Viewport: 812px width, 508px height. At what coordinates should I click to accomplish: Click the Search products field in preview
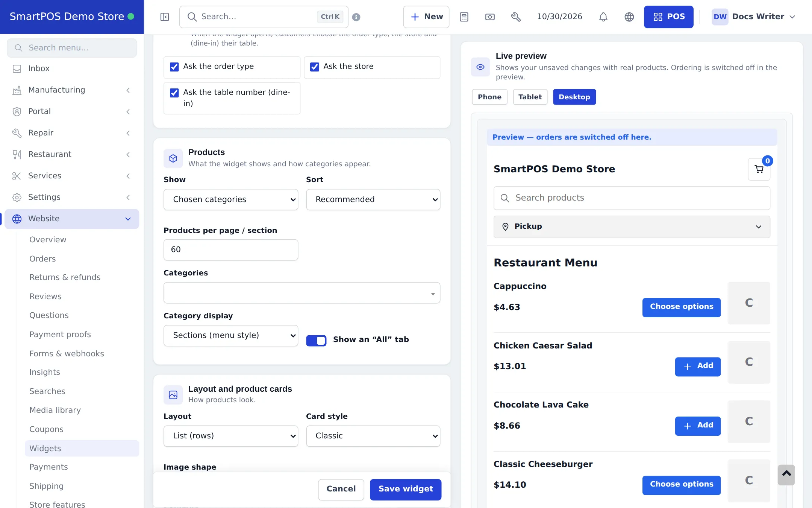pos(632,198)
